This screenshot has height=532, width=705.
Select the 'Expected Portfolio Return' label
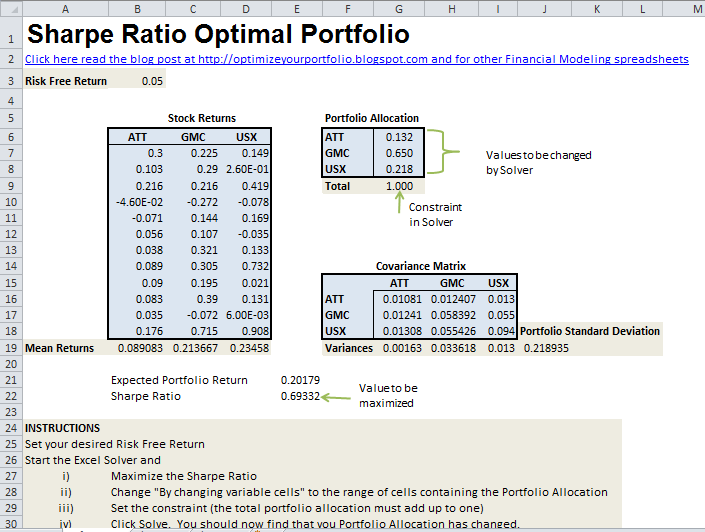[179, 380]
